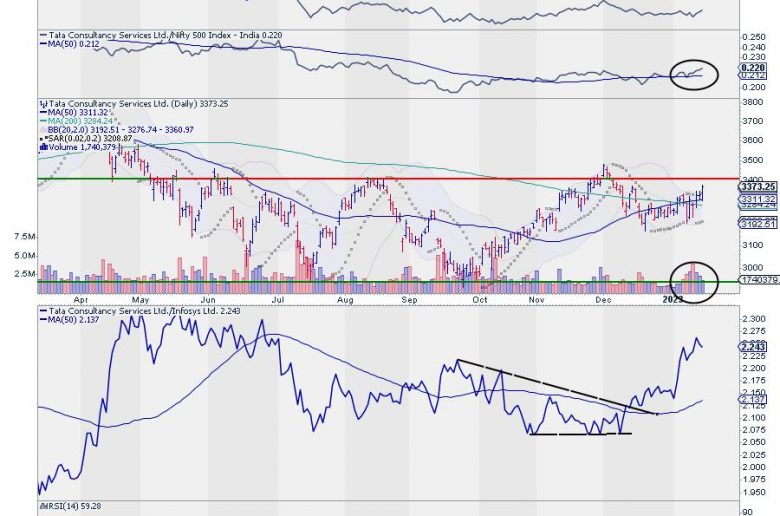Select the MA(50) 2.137 legend entry
This screenshot has width=780, height=516.
coord(70,319)
